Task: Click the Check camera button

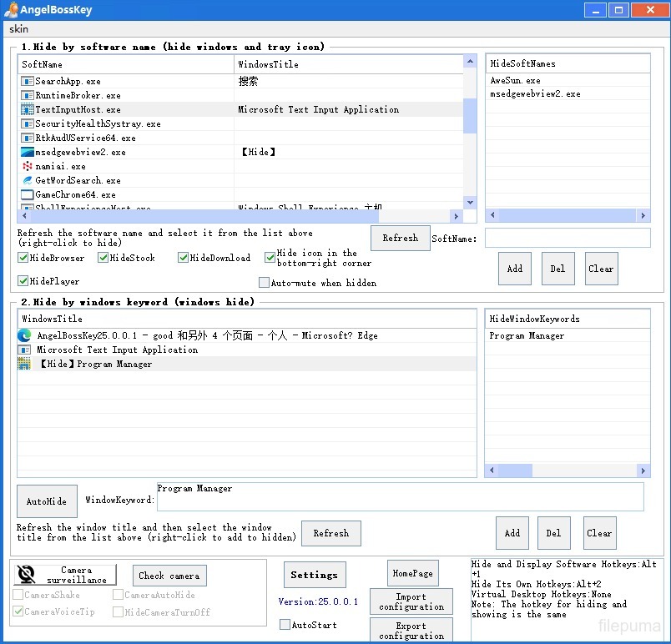Action: coord(169,576)
